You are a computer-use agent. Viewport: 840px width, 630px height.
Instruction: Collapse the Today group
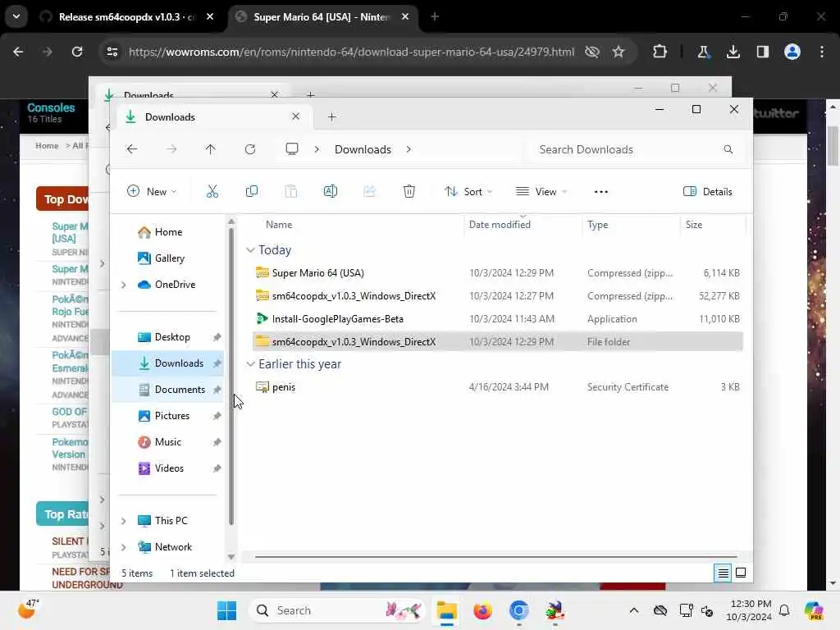click(x=250, y=250)
